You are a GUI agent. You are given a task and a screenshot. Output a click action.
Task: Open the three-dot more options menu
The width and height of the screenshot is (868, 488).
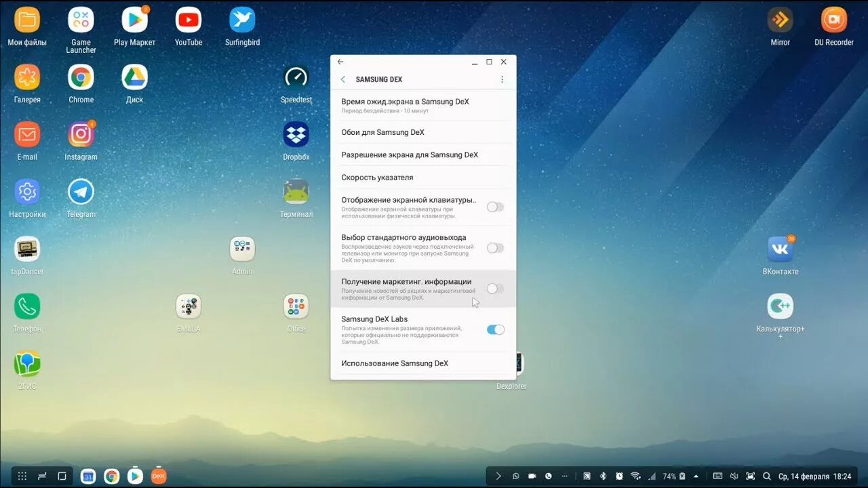(502, 79)
